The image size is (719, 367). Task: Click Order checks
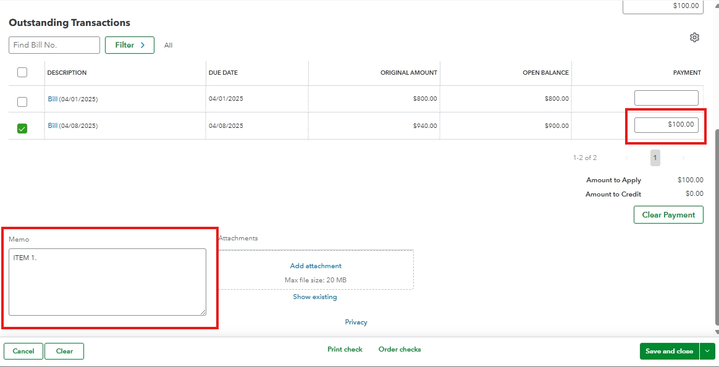pyautogui.click(x=399, y=350)
